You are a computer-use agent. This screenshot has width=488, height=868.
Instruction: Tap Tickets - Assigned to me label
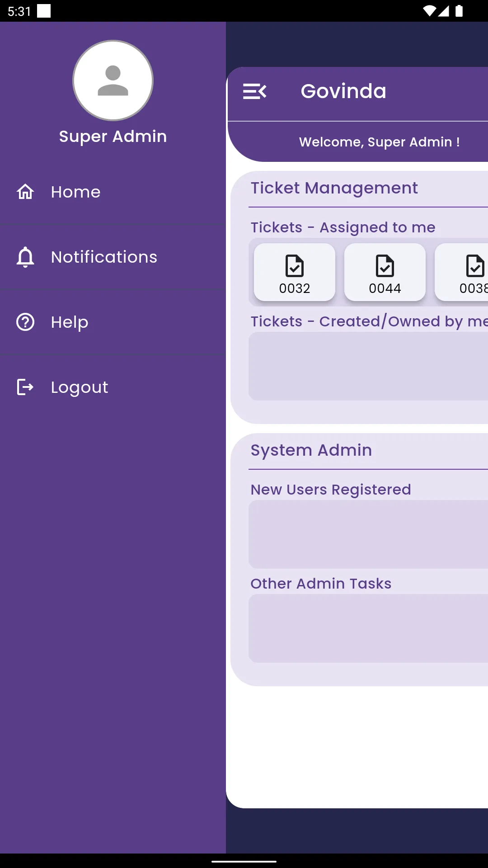pos(343,227)
